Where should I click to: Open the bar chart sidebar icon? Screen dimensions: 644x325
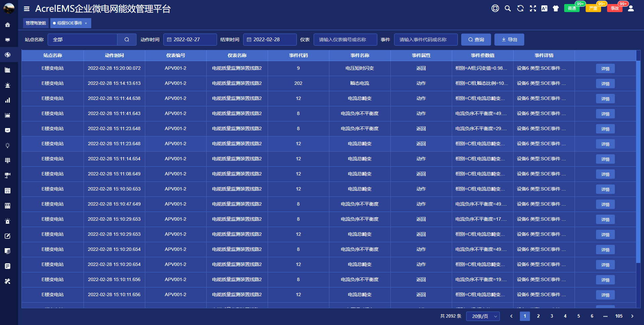[7, 100]
